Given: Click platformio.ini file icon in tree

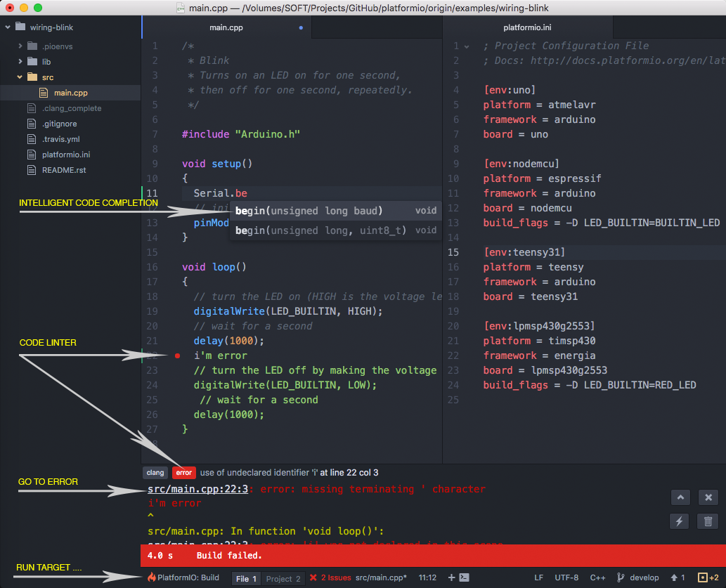Looking at the screenshot, I should coord(32,155).
